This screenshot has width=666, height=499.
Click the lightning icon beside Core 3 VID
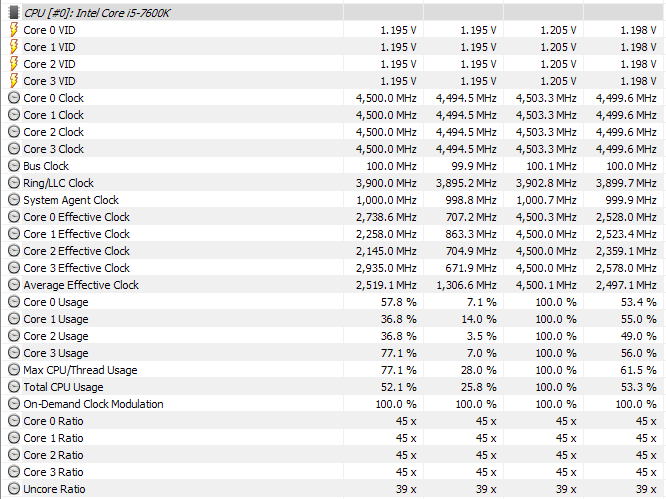pos(14,81)
